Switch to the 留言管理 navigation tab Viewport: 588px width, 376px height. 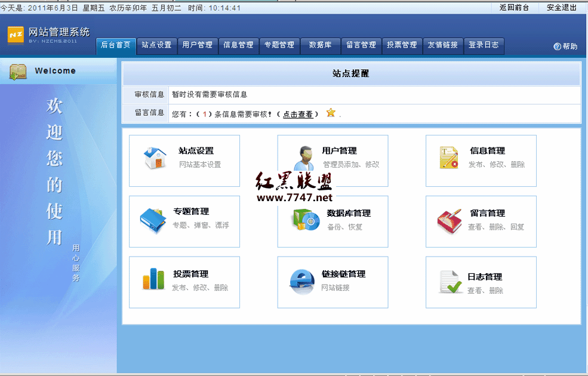tap(361, 45)
